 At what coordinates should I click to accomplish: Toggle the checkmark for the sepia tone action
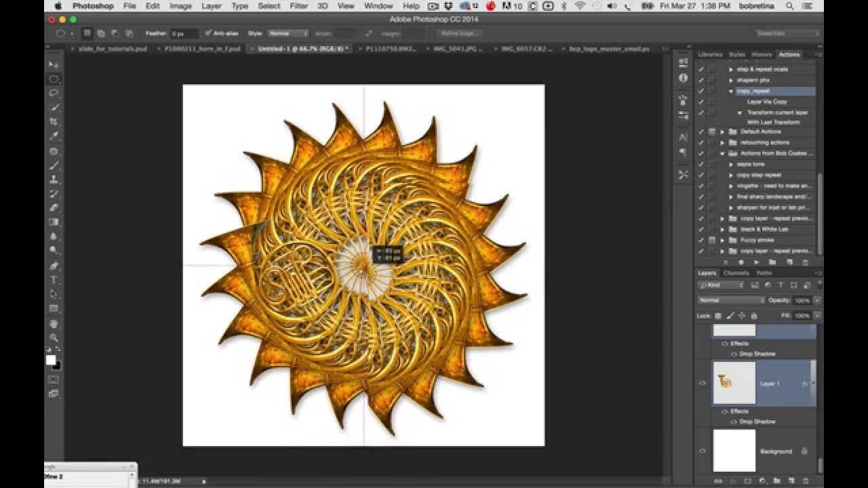click(x=701, y=164)
